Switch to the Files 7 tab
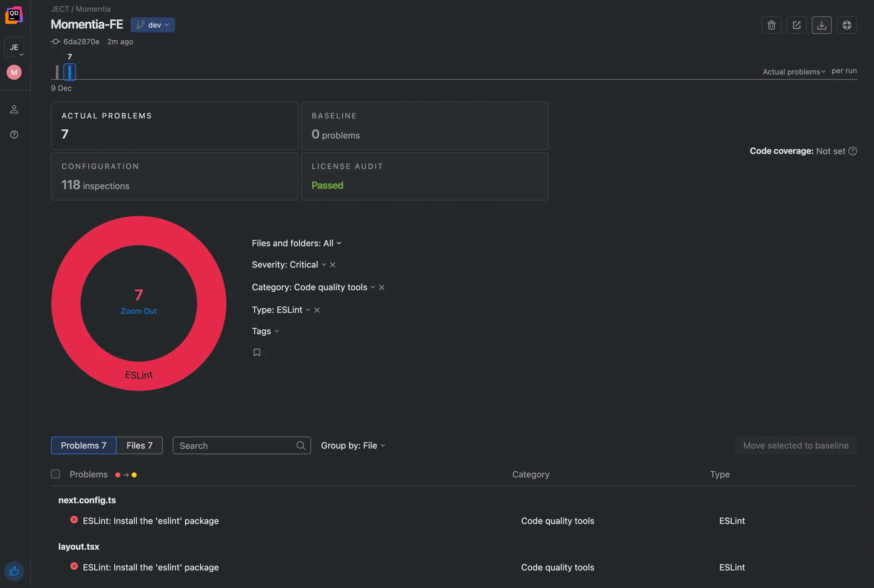This screenshot has width=874, height=588. 140,445
